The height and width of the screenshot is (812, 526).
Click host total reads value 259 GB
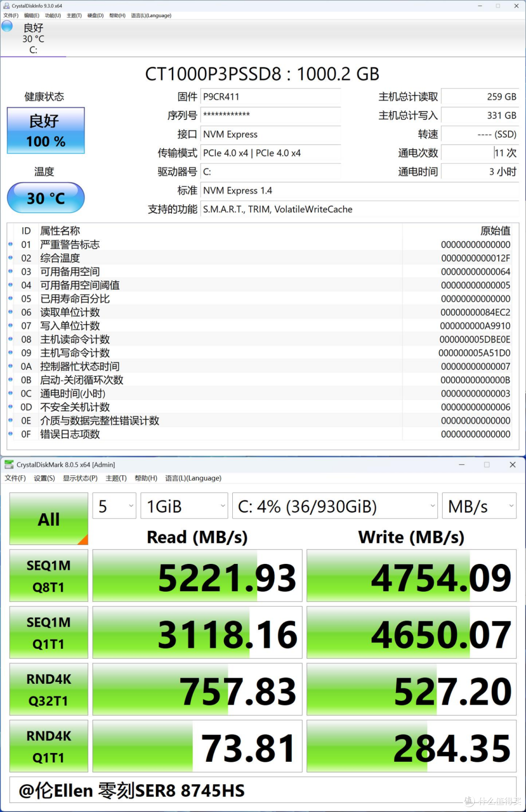[480, 97]
